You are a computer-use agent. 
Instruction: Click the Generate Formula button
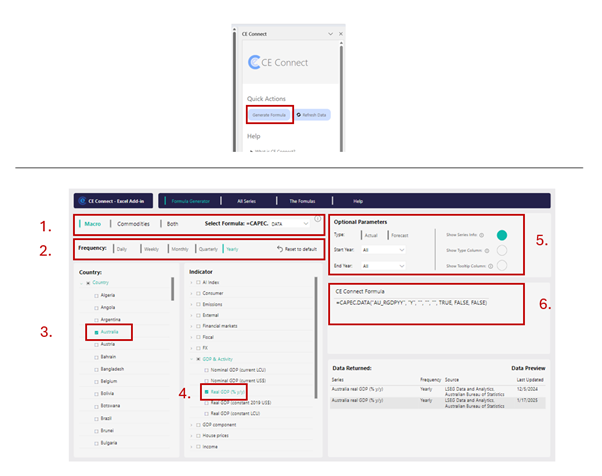point(270,115)
